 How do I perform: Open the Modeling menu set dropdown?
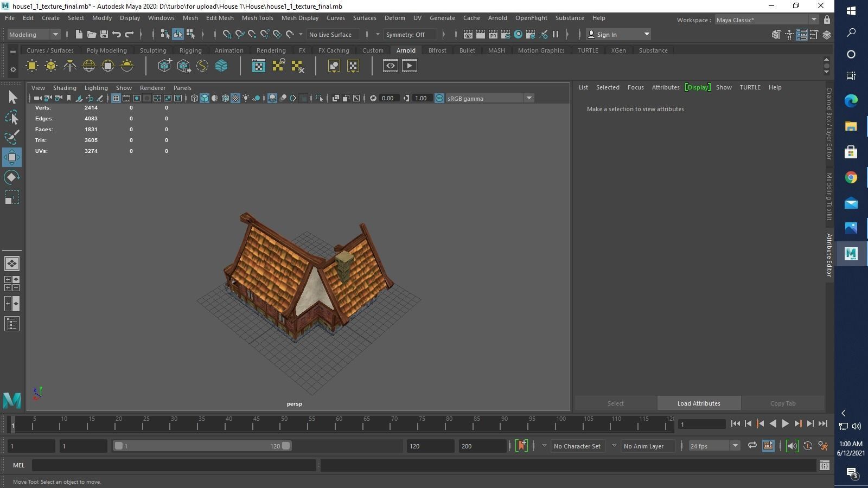[x=34, y=34]
